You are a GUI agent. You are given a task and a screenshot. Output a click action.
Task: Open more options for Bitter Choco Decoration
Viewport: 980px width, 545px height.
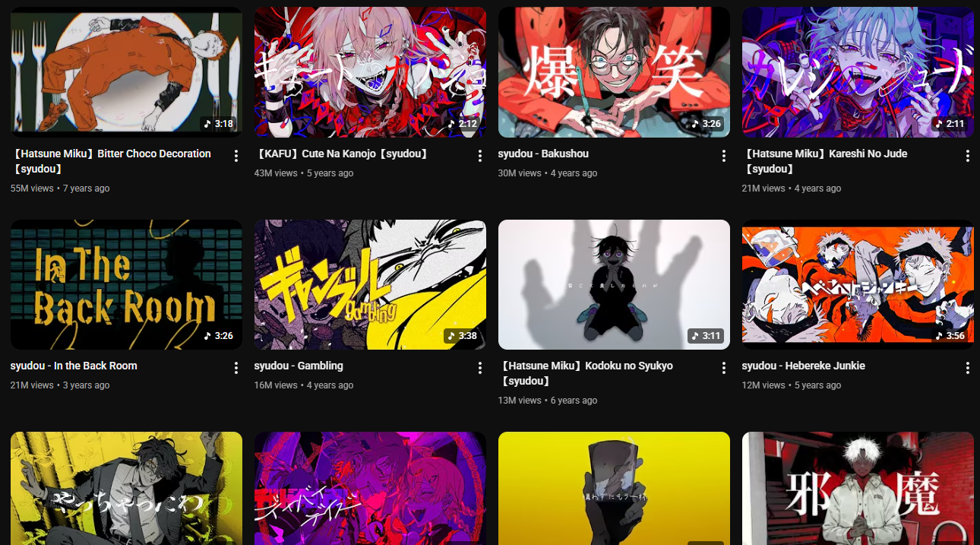(x=236, y=156)
